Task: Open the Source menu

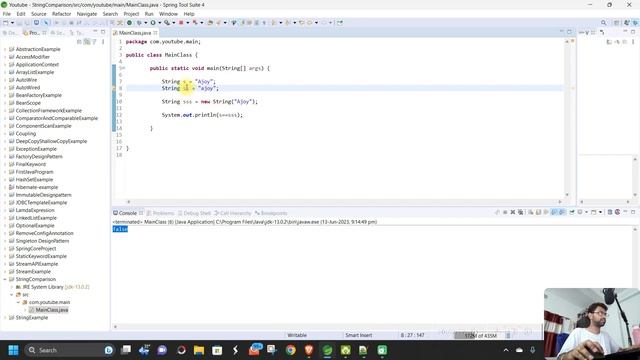Action: (39, 14)
